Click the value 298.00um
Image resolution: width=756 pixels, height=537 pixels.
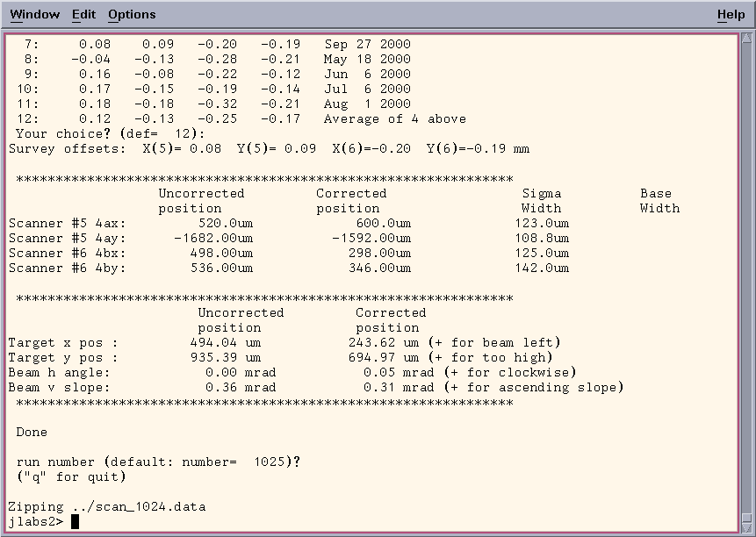coord(379,254)
